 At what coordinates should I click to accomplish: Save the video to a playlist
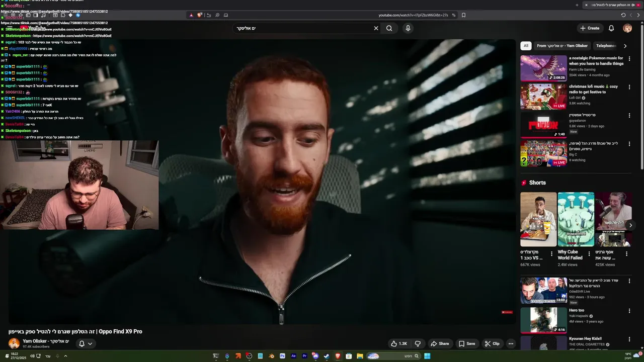point(467,344)
